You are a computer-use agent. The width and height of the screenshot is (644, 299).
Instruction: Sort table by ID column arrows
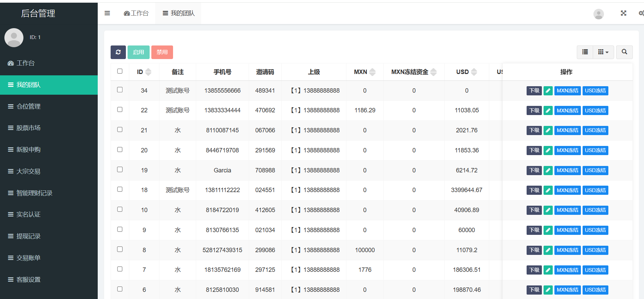tap(148, 72)
